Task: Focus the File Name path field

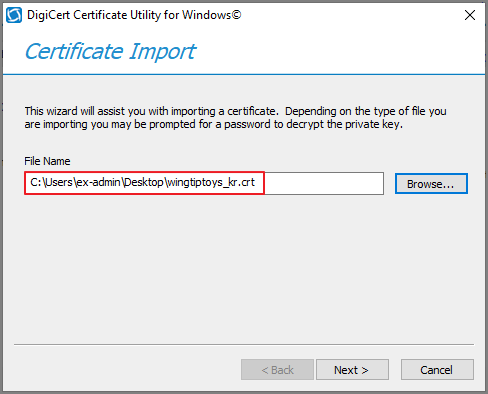Action: click(204, 183)
